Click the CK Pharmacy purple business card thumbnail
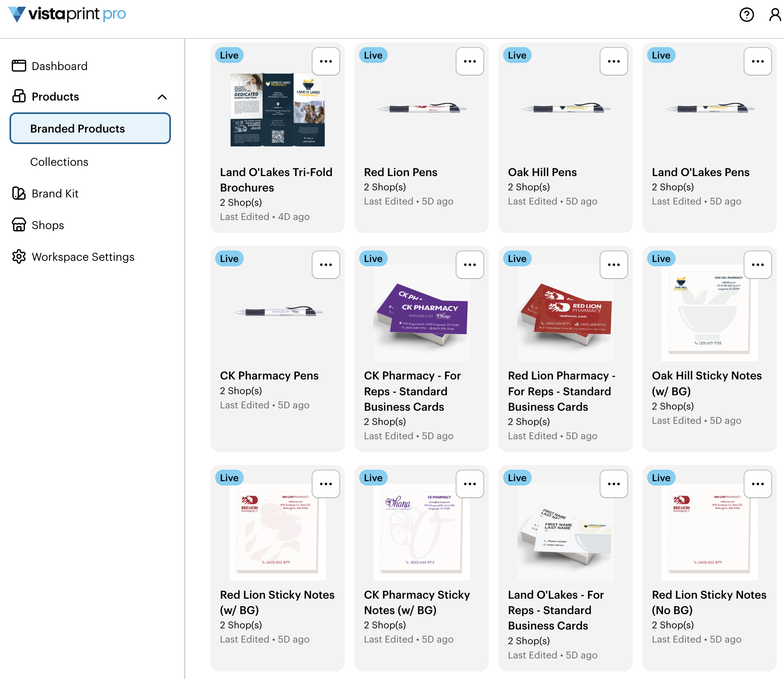Screen dimensions: 784x679 tap(422, 313)
